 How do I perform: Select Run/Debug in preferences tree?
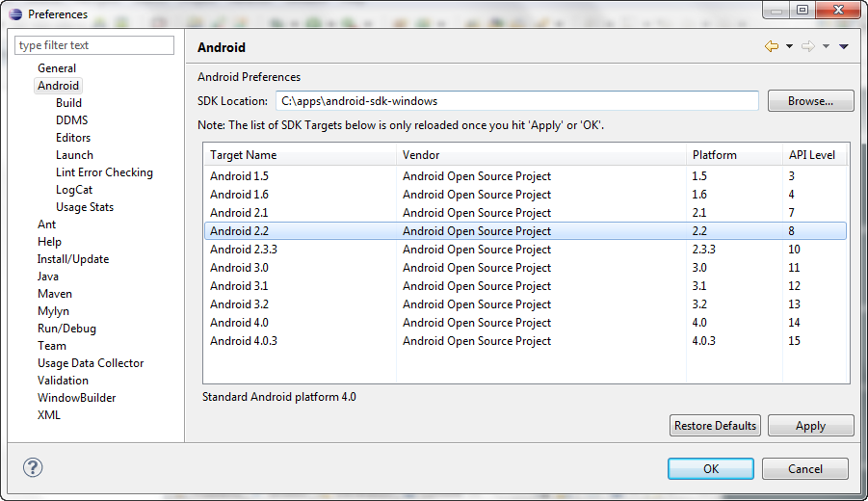pos(66,329)
